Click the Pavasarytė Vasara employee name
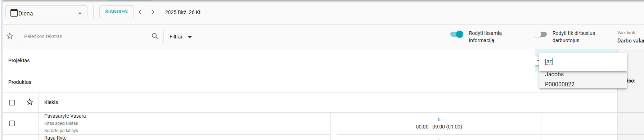This screenshot has height=140, width=644. 65,116
